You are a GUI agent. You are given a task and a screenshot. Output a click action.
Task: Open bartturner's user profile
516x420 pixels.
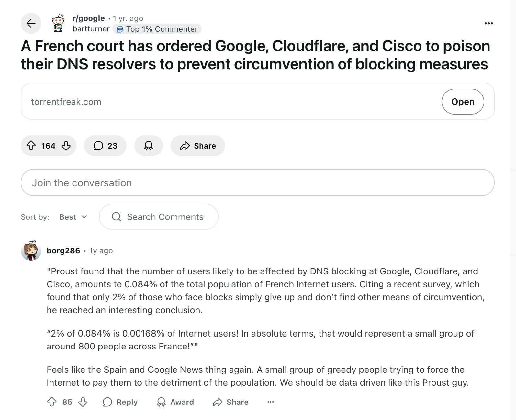point(91,29)
